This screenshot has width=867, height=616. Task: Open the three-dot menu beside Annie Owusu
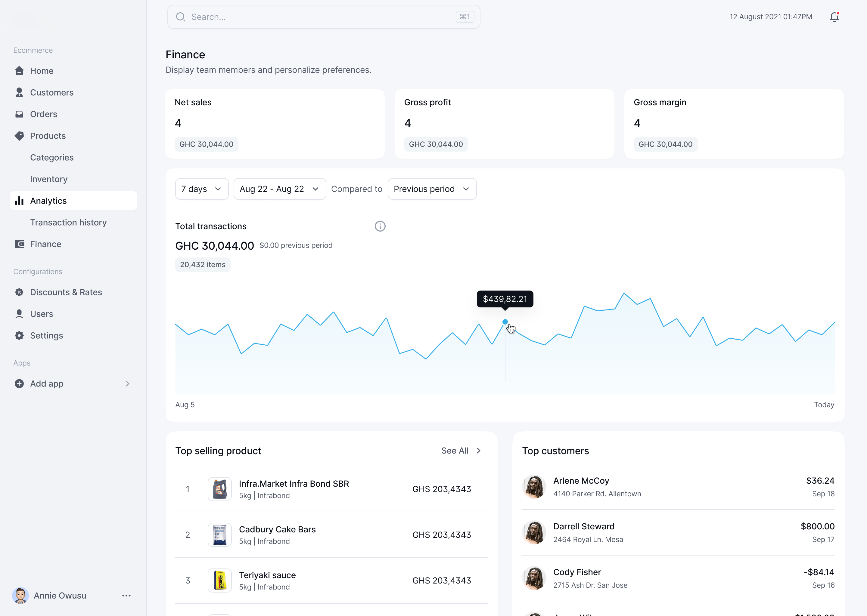126,596
